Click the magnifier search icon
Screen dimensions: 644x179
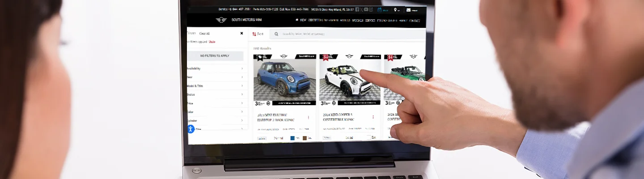coord(276,34)
